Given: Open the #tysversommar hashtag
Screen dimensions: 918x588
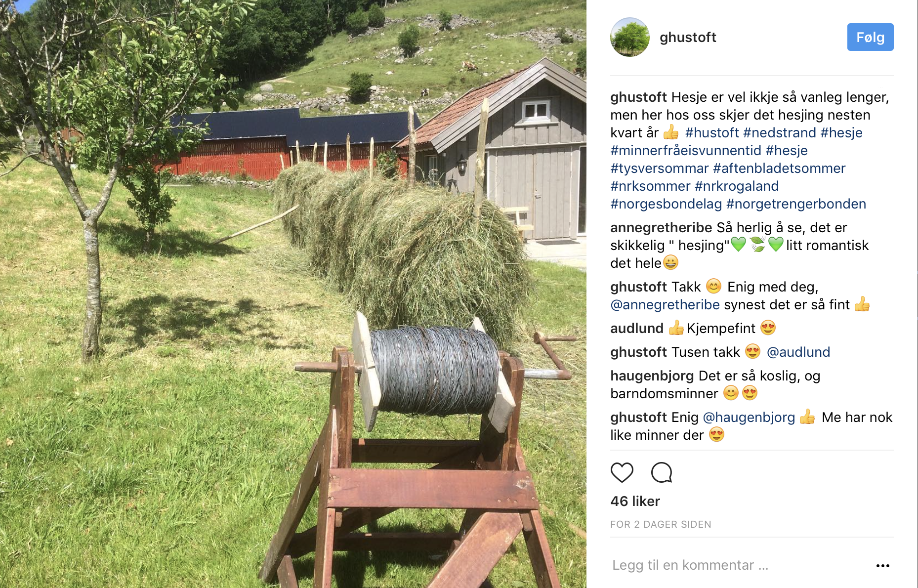Looking at the screenshot, I should coord(660,168).
